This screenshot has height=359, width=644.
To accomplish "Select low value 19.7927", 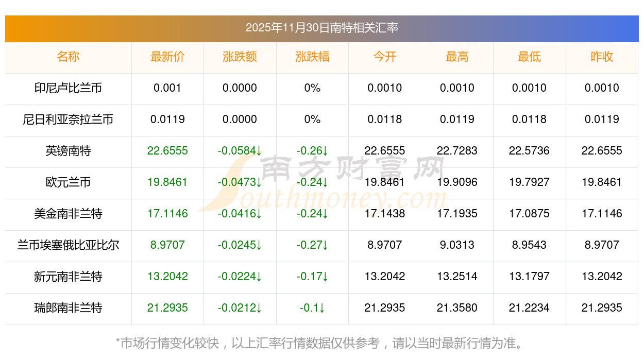I will (530, 182).
